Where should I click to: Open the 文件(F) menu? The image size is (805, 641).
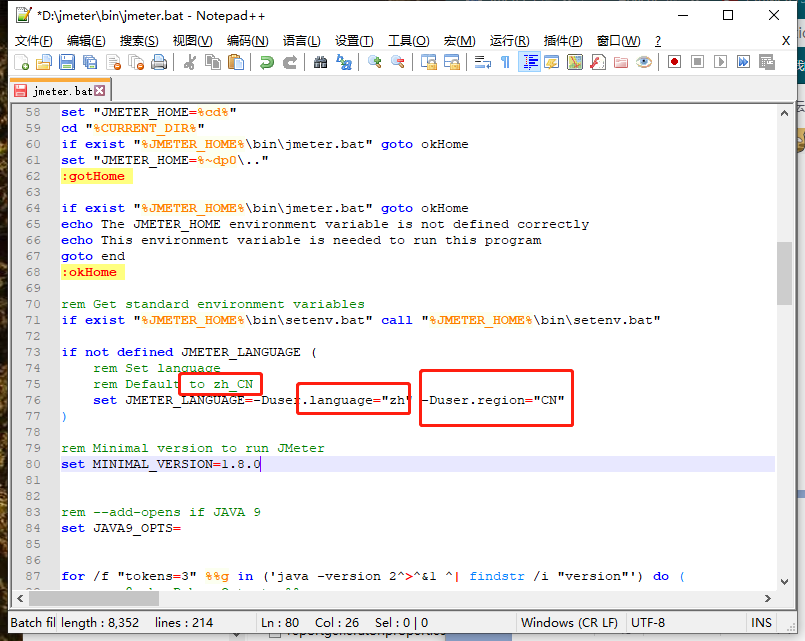[x=33, y=41]
